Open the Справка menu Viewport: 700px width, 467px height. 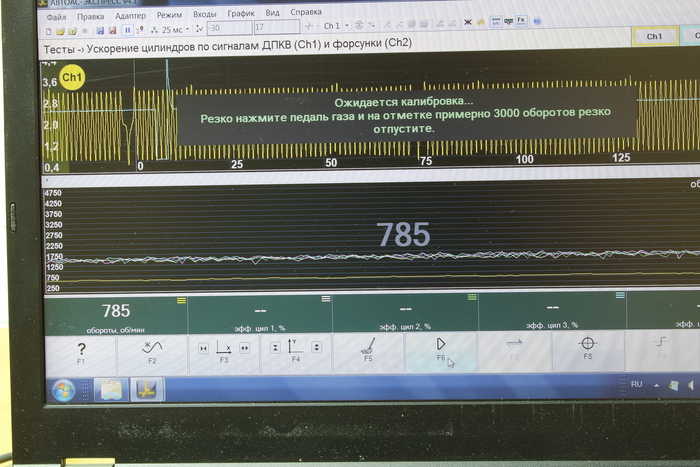[x=306, y=16]
